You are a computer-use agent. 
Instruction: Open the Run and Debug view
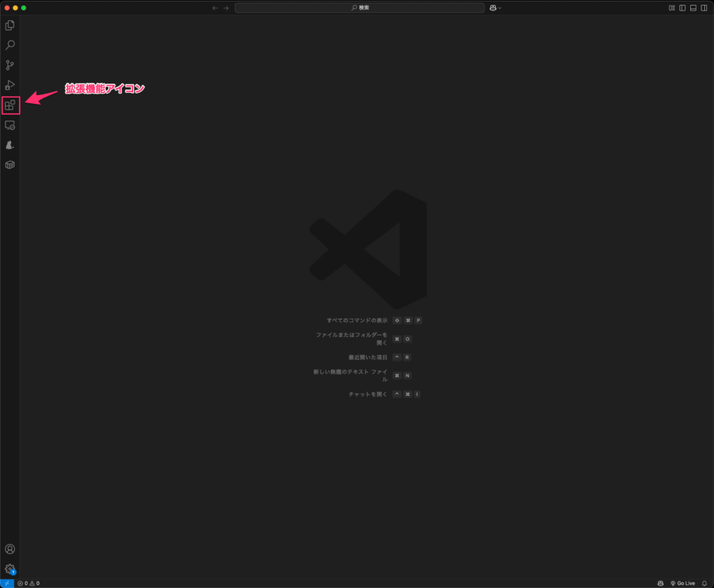(x=10, y=85)
